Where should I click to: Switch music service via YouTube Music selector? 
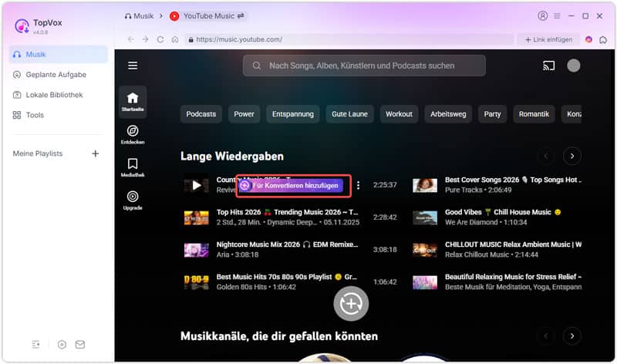coord(207,16)
